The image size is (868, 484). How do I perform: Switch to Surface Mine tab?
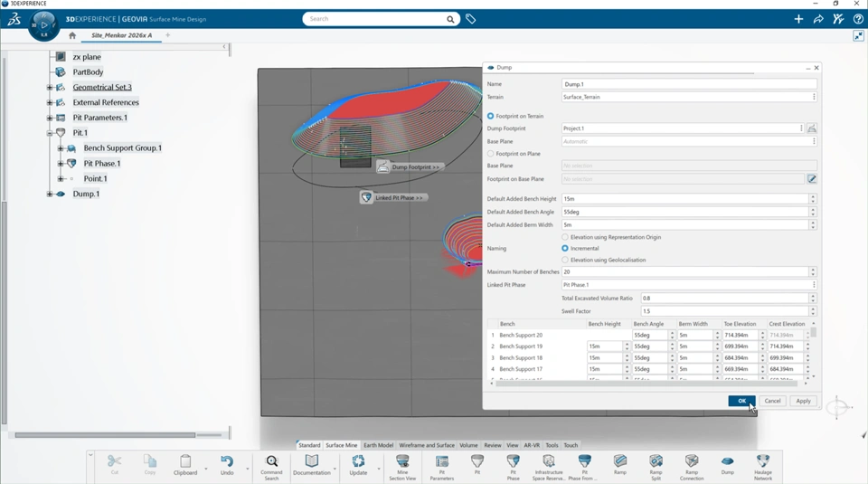(342, 445)
